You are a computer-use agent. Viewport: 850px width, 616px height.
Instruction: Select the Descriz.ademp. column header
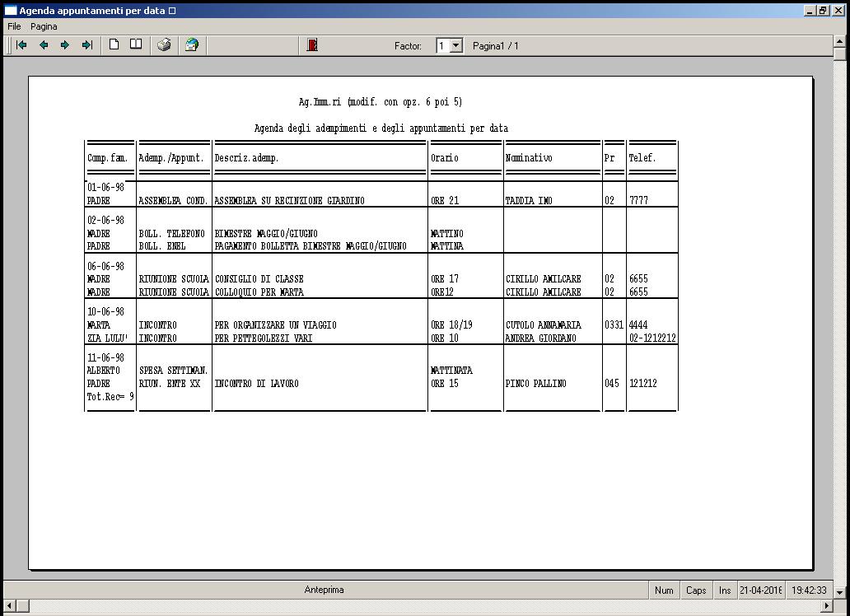[x=246, y=158]
